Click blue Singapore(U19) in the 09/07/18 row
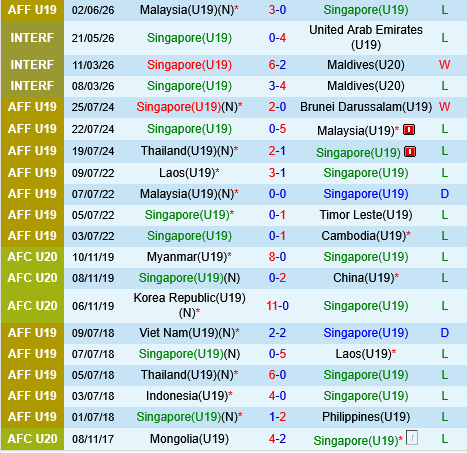This screenshot has width=467, height=453. 366,333
